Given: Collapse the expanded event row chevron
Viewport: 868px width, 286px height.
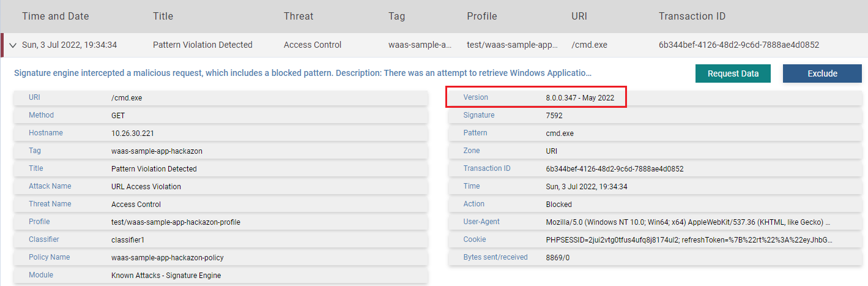Looking at the screenshot, I should [12, 45].
